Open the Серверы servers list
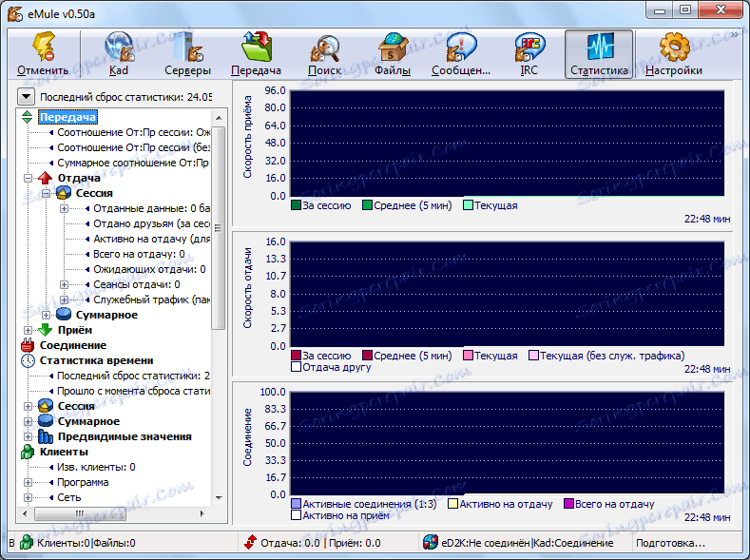 click(x=187, y=53)
